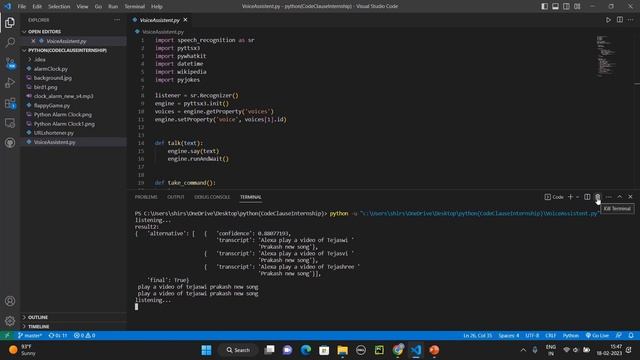The height and width of the screenshot is (360, 640).
Task: Open the Help menu
Action: tap(157, 6)
